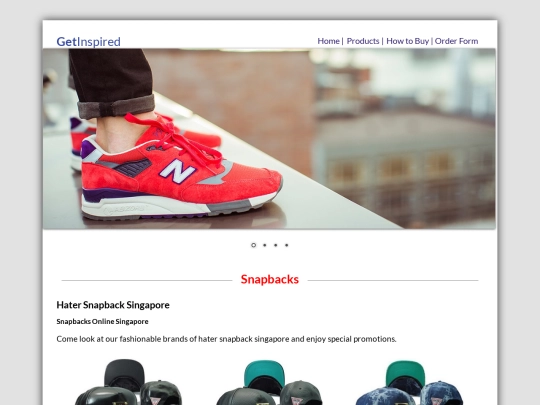
Task: Select the first carousel indicator dot
Action: [x=253, y=245]
